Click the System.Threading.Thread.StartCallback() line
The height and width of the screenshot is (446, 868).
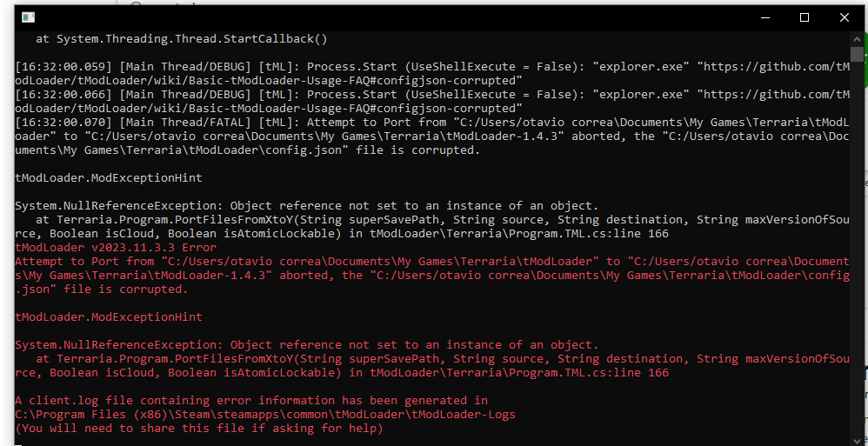tap(181, 39)
